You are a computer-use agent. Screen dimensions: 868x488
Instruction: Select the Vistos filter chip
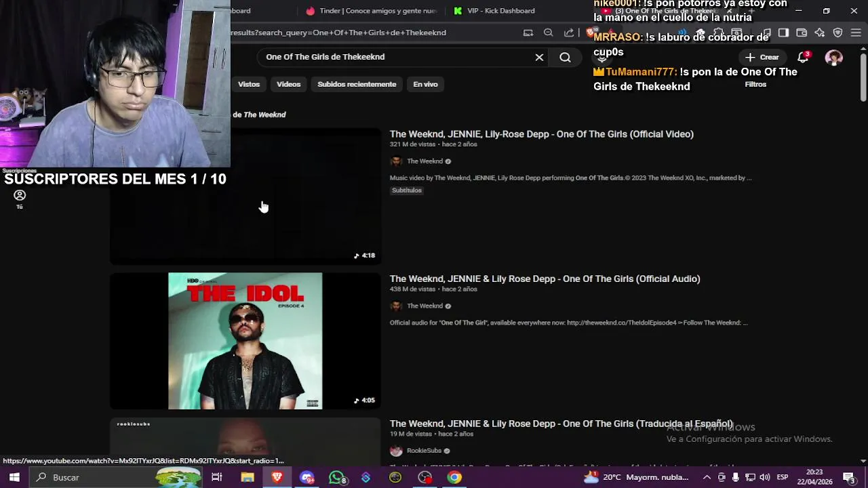(249, 84)
